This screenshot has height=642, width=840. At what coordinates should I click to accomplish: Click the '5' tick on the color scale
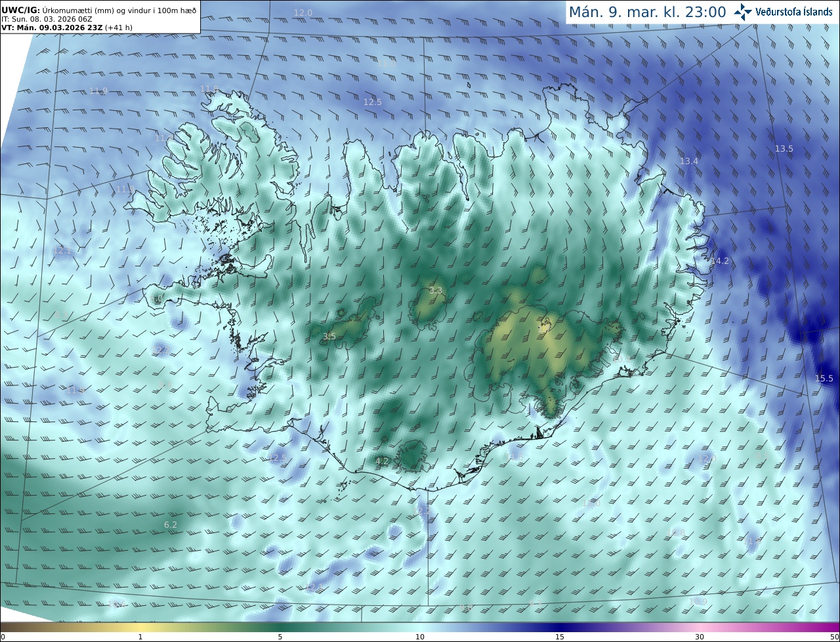(280, 637)
